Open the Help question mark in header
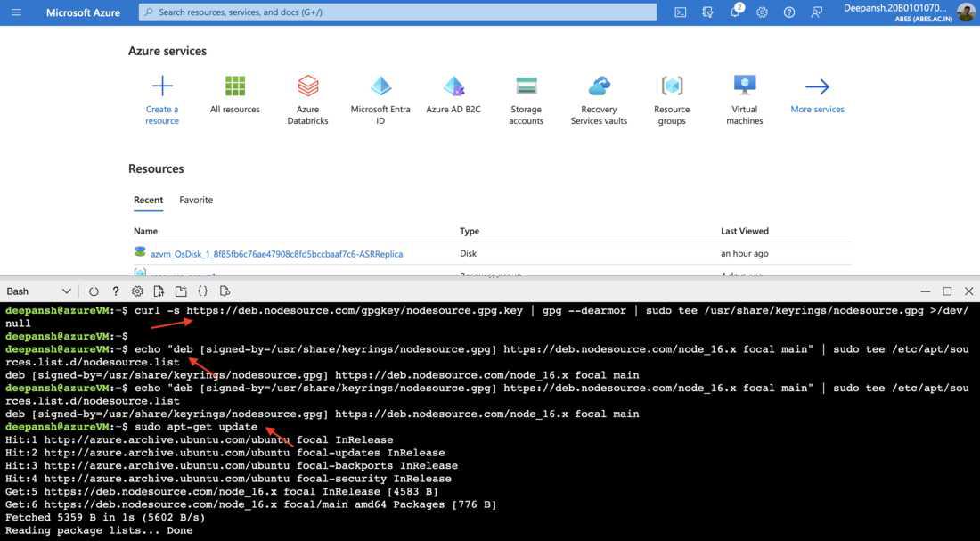 tap(789, 12)
